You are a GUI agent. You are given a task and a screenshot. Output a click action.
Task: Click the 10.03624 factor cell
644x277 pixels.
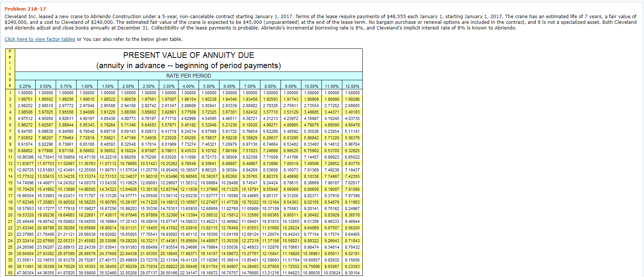(x=332, y=273)
